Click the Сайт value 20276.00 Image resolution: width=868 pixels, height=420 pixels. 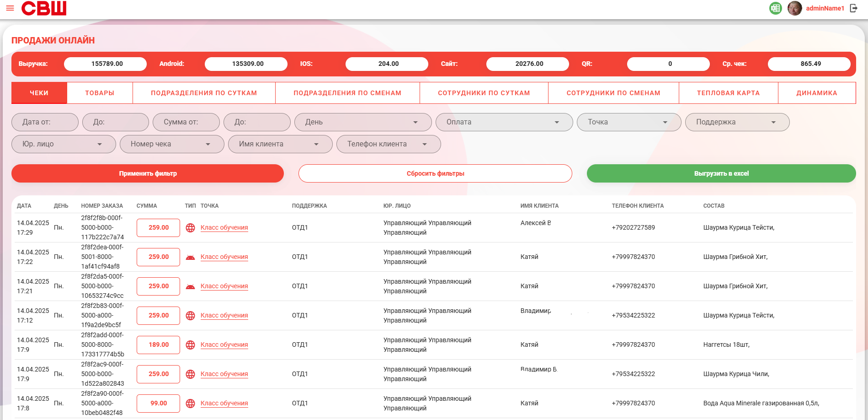coord(527,64)
